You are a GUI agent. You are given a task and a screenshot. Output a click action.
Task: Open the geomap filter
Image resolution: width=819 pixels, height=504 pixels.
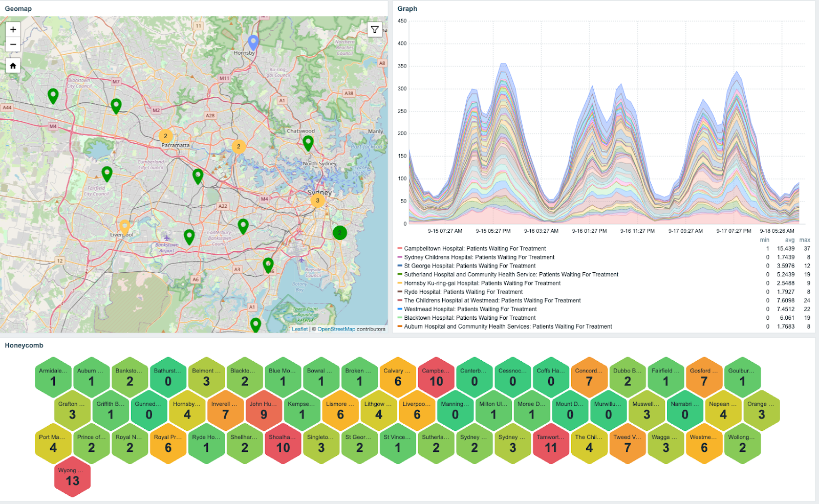(x=375, y=30)
